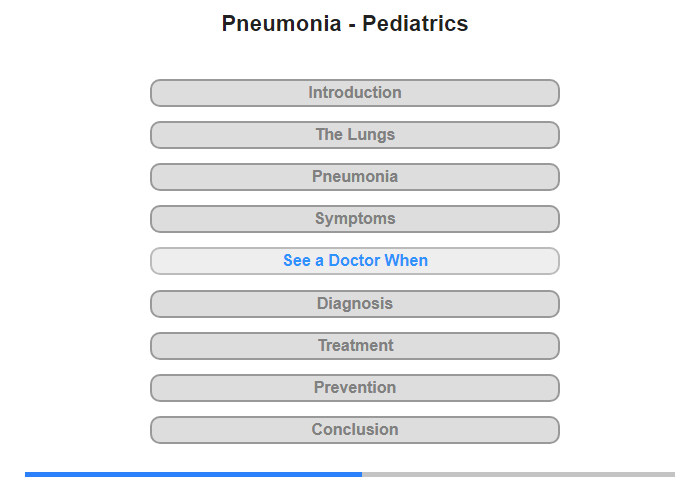This screenshot has width=700, height=480.
Task: Select the Prevention chapter above Conclusion
Action: click(355, 388)
